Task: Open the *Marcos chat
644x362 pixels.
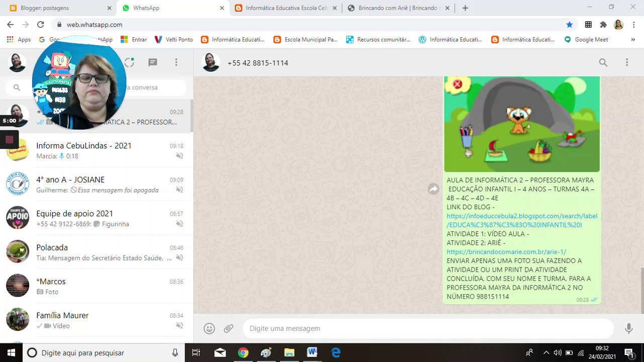Action: click(96, 286)
